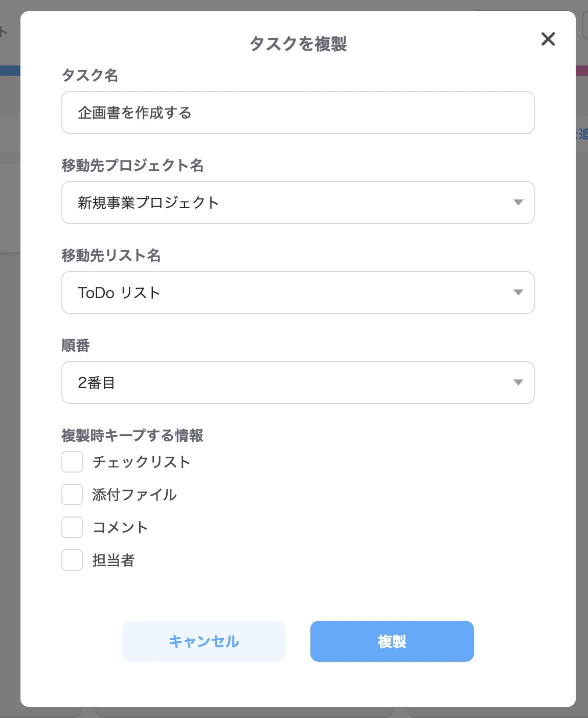Check the 担当者 option
This screenshot has width=588, height=718.
tap(72, 560)
